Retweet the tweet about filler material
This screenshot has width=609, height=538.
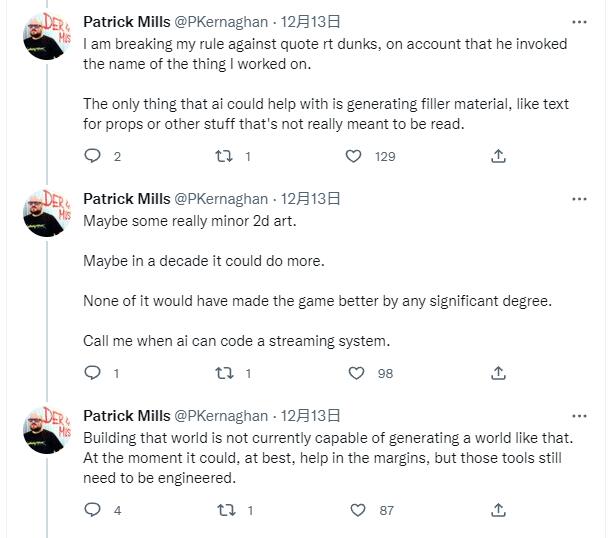coord(224,156)
